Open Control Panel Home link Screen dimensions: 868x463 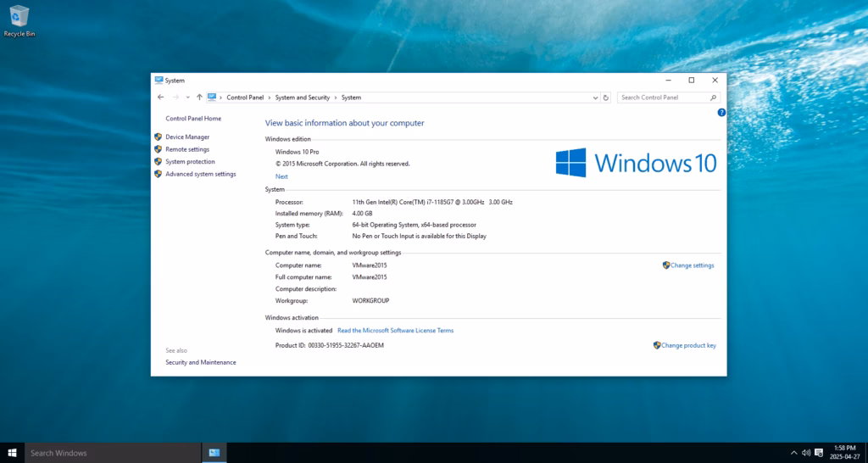pos(193,119)
